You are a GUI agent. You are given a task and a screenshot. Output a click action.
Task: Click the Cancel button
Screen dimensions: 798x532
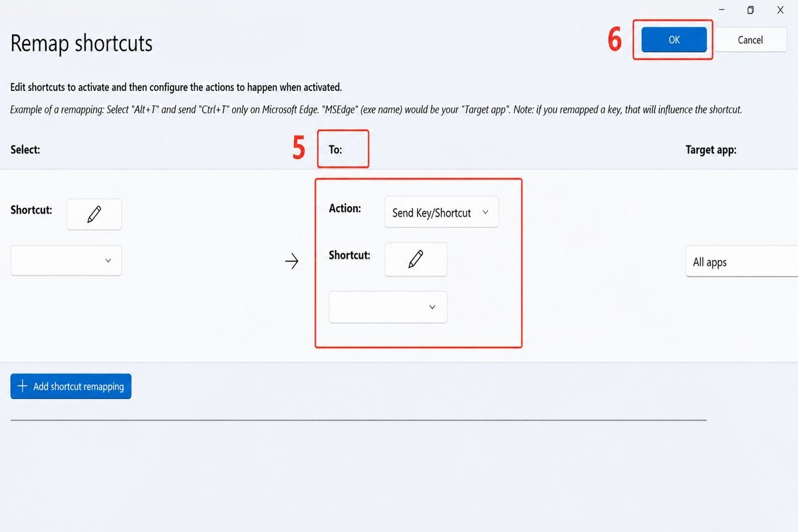(750, 40)
